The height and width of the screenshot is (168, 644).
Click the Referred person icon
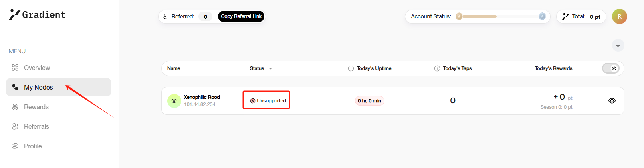(165, 16)
